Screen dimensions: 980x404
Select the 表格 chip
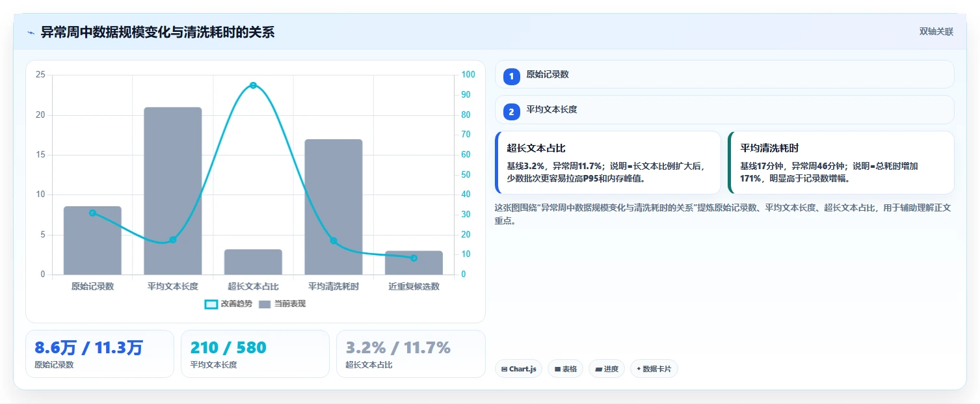(565, 369)
